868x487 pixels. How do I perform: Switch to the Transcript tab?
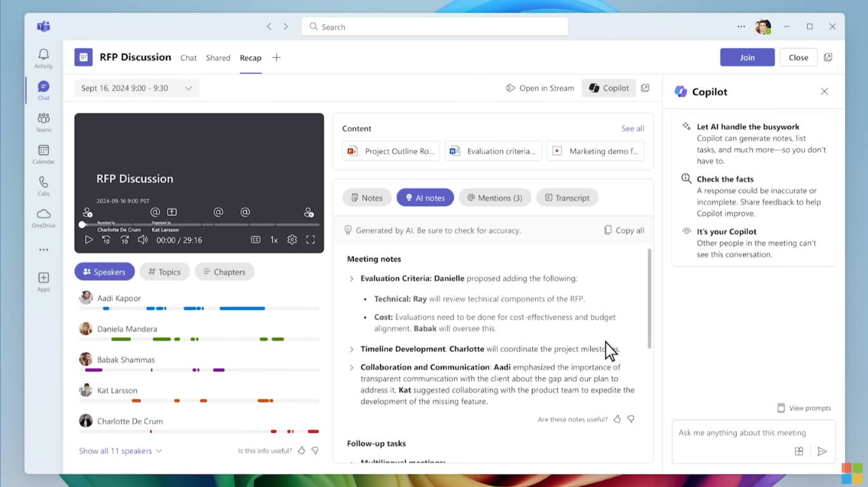click(x=567, y=197)
